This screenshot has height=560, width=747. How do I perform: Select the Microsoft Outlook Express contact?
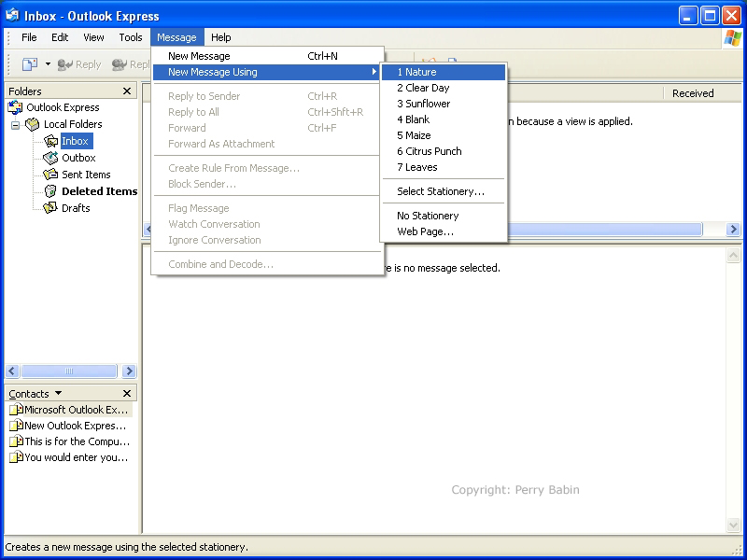(76, 410)
